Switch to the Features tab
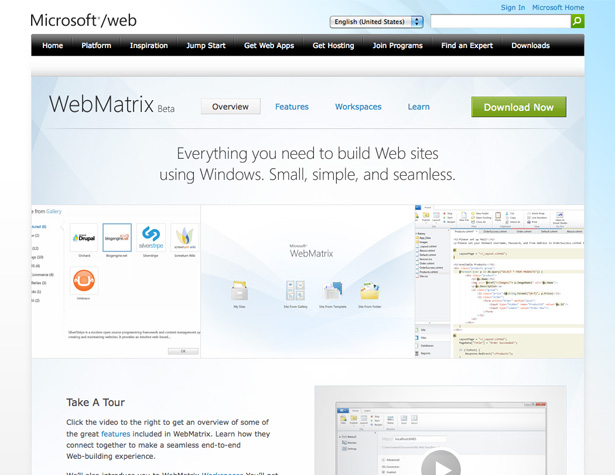Screen dimensions: 615x475 click(292, 107)
